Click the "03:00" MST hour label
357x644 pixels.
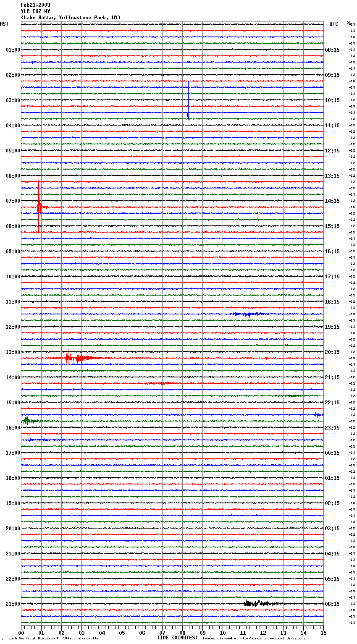pyautogui.click(x=13, y=100)
